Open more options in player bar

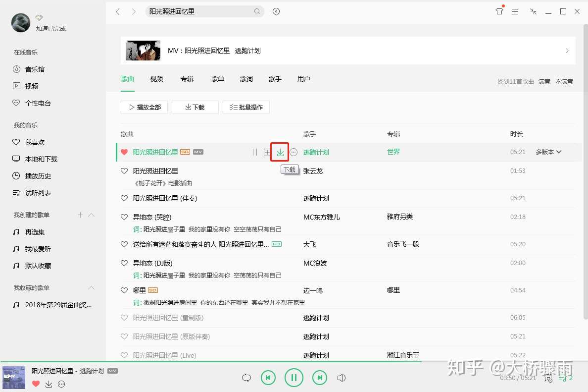[x=61, y=384]
